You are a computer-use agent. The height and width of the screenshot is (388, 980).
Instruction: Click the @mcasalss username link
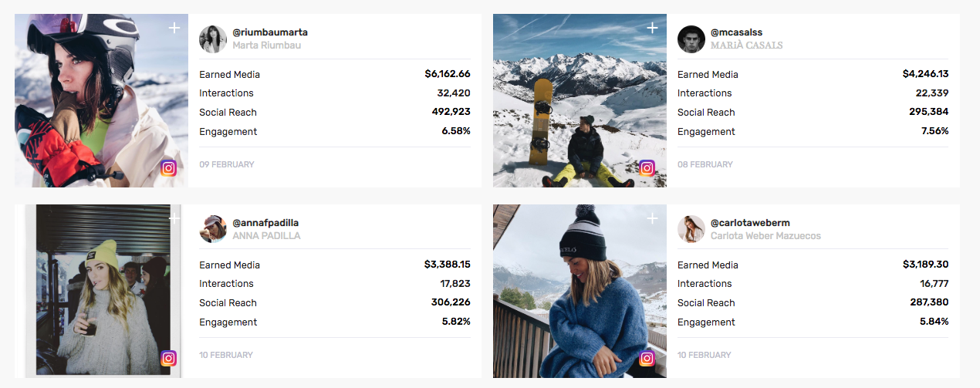point(736,32)
